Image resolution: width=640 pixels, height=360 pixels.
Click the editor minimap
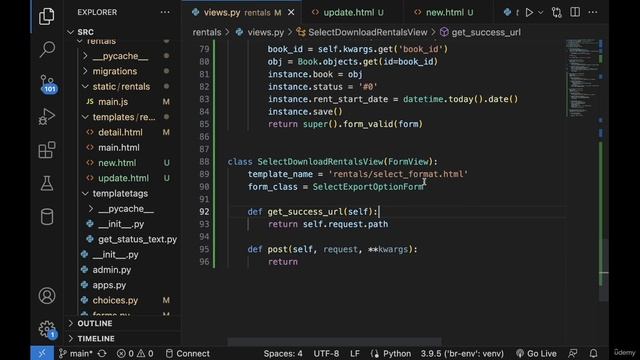pyautogui.click(x=582, y=78)
